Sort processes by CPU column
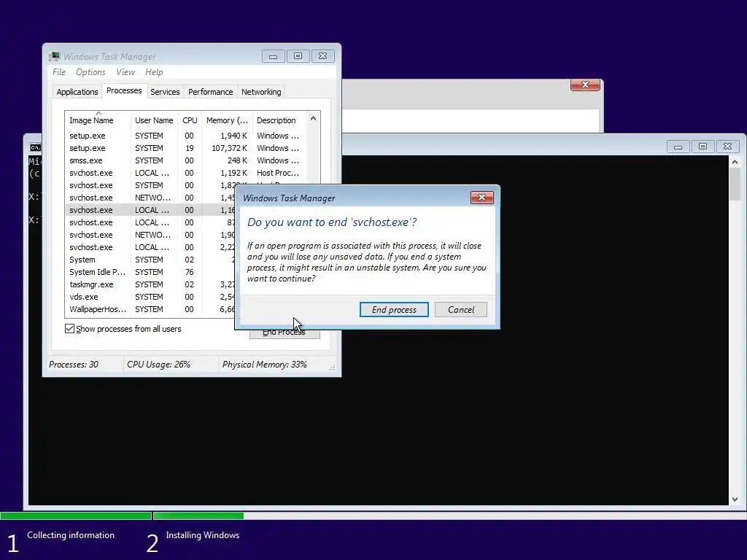The height and width of the screenshot is (560, 747). point(190,120)
